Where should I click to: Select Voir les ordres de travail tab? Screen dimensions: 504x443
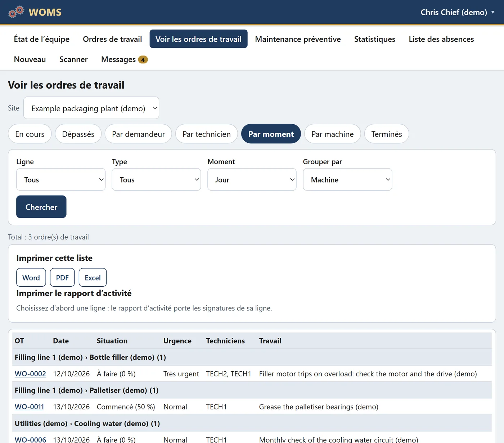click(198, 39)
